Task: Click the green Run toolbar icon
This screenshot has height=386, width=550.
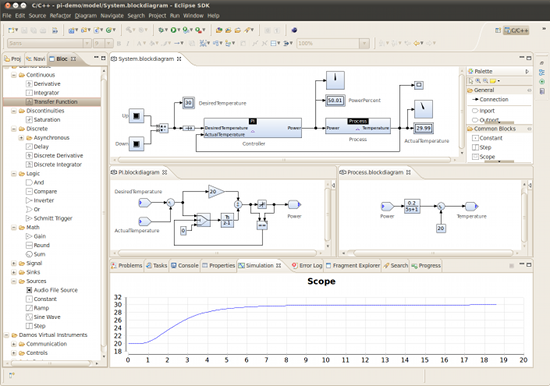Action: click(x=173, y=30)
